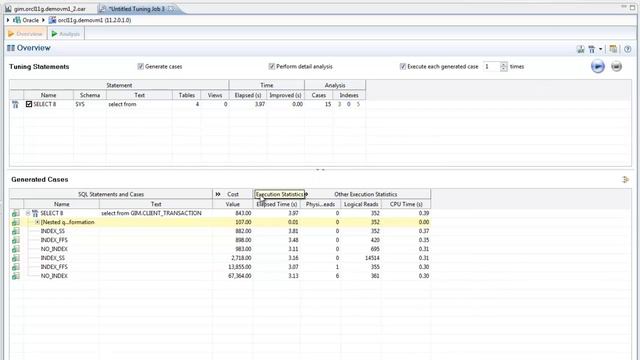The height and width of the screenshot is (360, 640).
Task: Expand the arrow after Execution Statistics header
Action: tap(307, 194)
